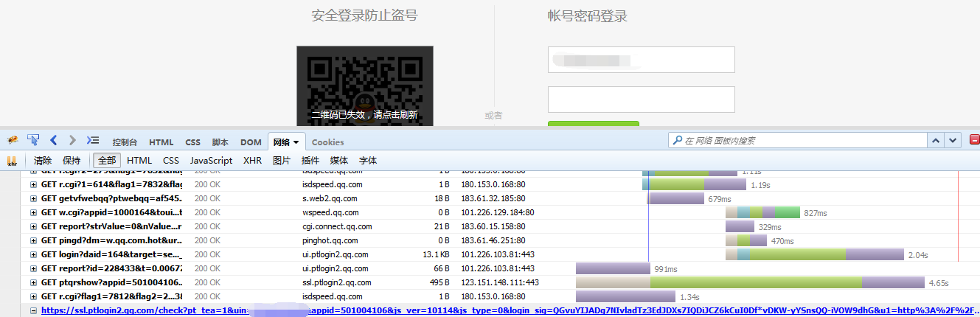This screenshot has width=980, height=317.
Task: Select domain cgi.connect.qq.com
Action: (337, 226)
